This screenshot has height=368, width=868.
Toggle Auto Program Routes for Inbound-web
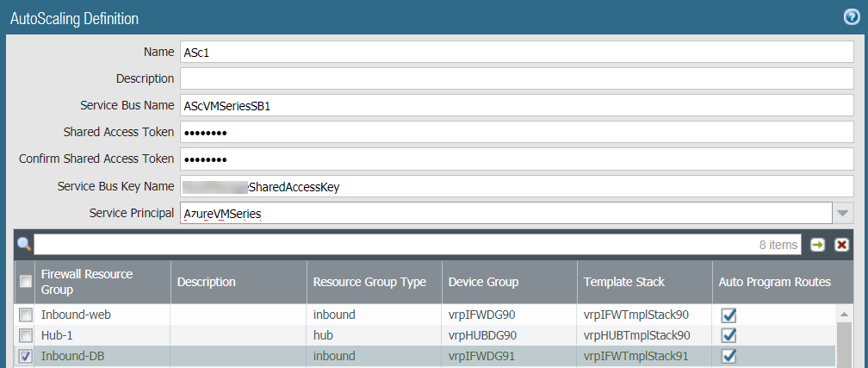728,315
